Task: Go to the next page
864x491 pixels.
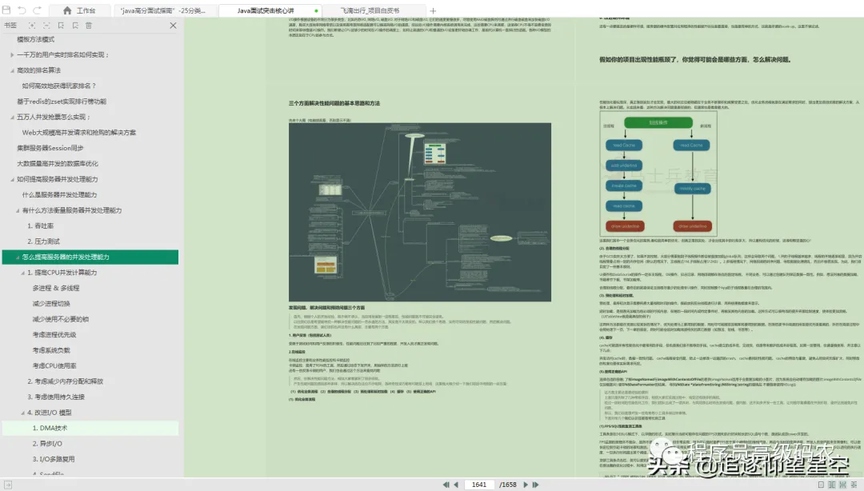Action: [x=525, y=484]
